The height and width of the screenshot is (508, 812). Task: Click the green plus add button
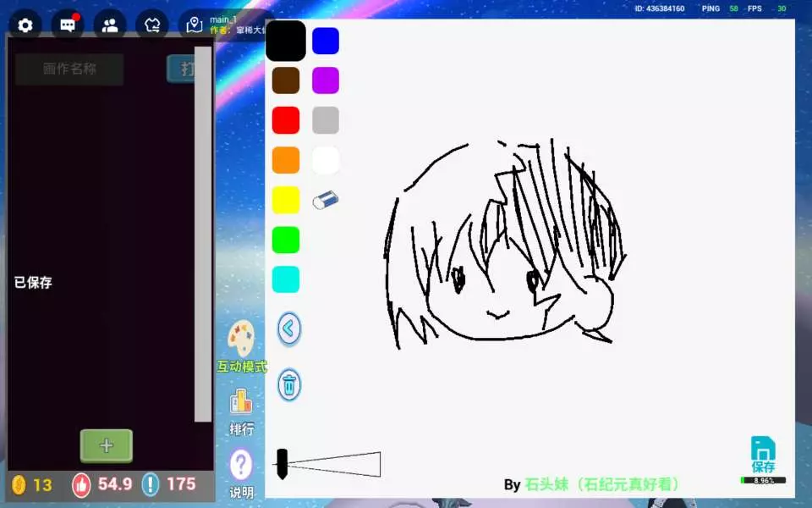107,446
